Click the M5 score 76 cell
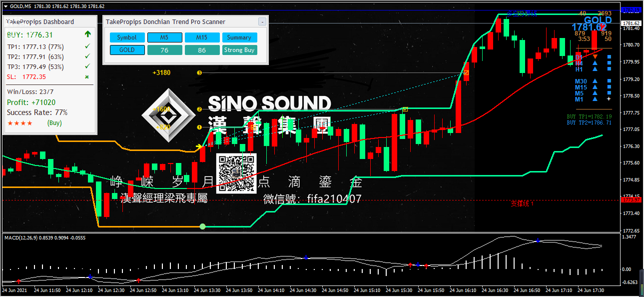 click(164, 50)
